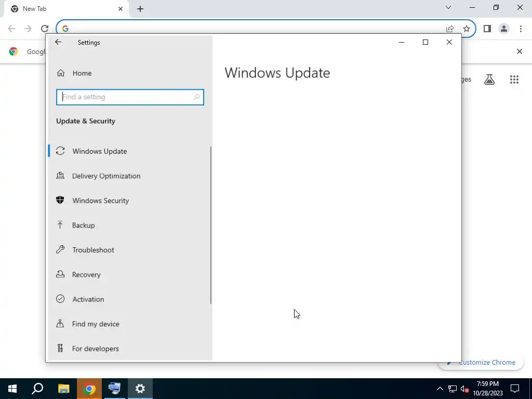Toggle Chrome side panel
This screenshot has width=532, height=399.
[x=487, y=29]
